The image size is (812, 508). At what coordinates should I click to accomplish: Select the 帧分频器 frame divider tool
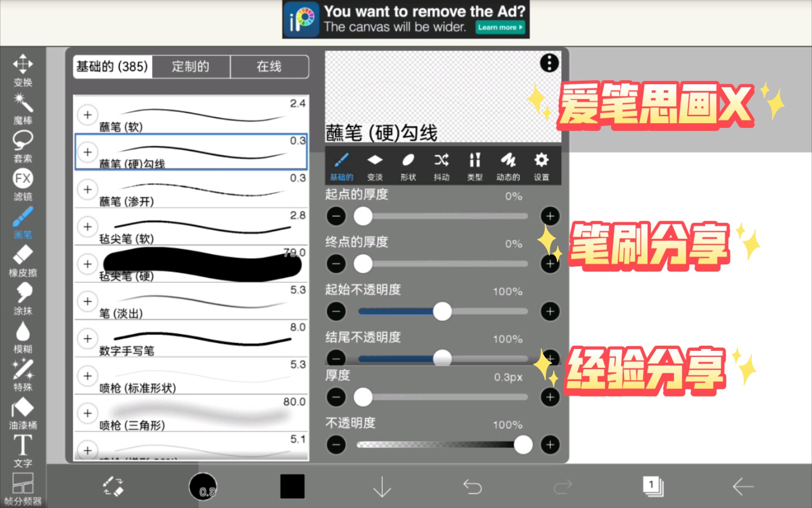(x=23, y=489)
